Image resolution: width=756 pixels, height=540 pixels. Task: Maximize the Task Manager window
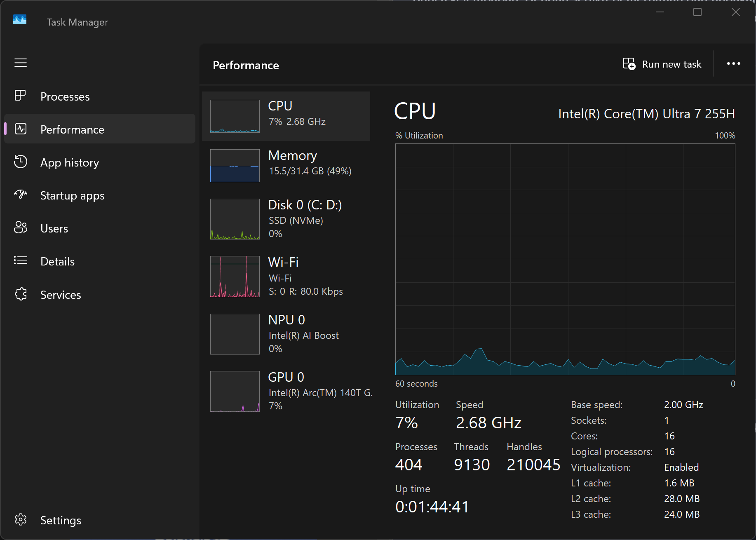(x=697, y=12)
